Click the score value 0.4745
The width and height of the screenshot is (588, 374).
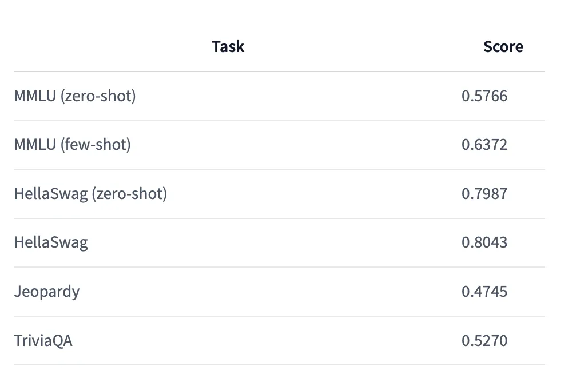click(x=484, y=292)
